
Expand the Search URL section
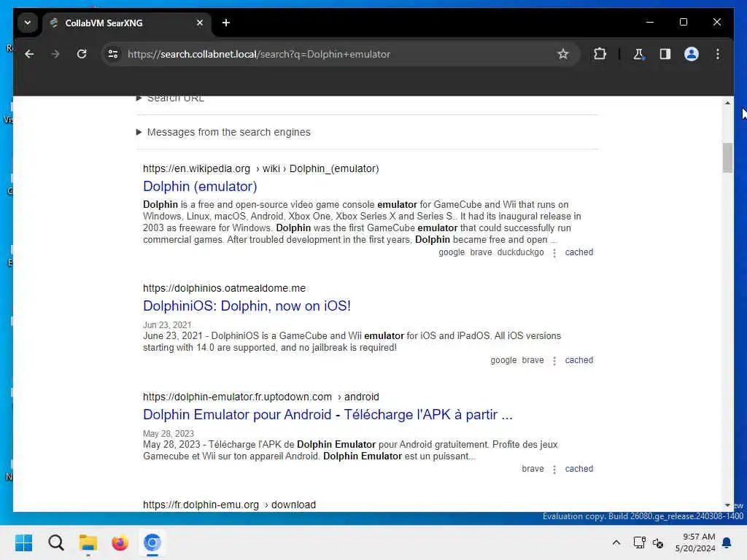coord(171,98)
